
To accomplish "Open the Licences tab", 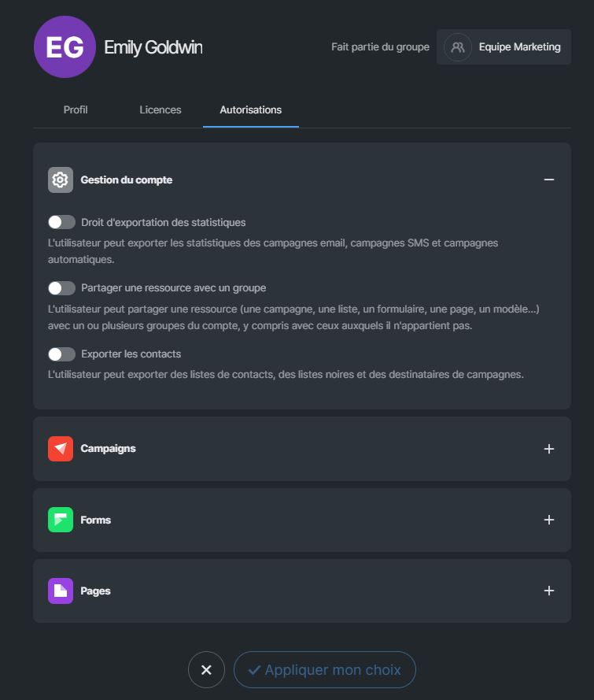I will 160,109.
